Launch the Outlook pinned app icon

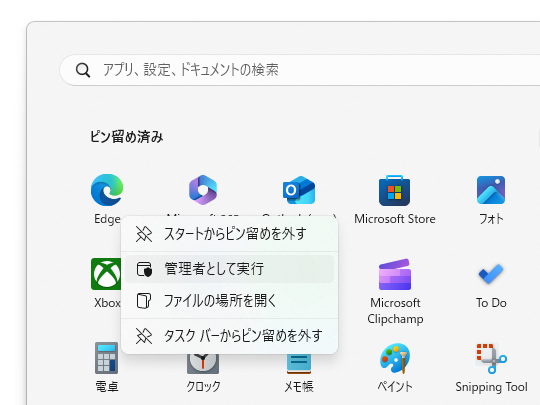click(299, 190)
